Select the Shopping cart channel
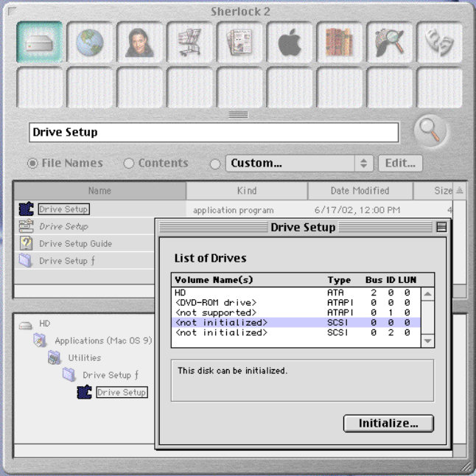Screen dimensions: 476x476 (x=189, y=42)
